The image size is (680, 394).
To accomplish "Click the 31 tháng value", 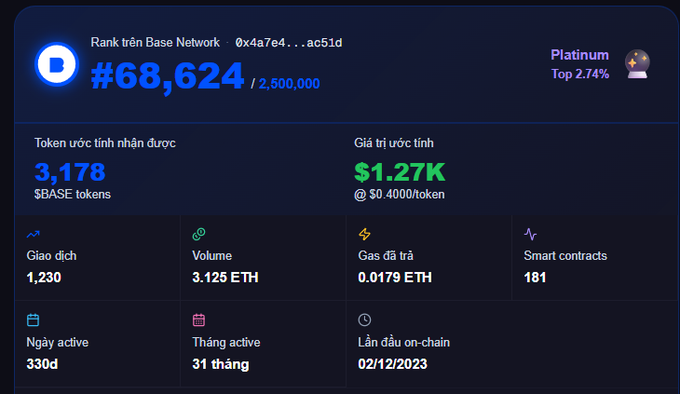I will [x=220, y=364].
